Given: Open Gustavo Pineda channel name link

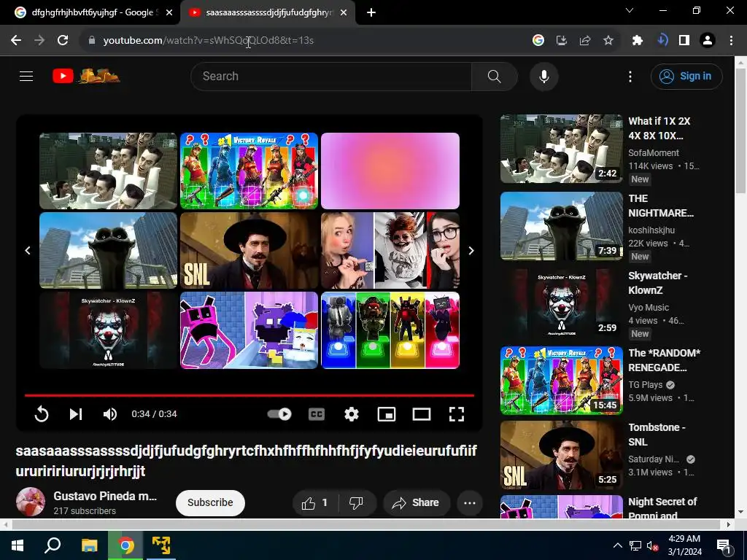Looking at the screenshot, I should 105,496.
